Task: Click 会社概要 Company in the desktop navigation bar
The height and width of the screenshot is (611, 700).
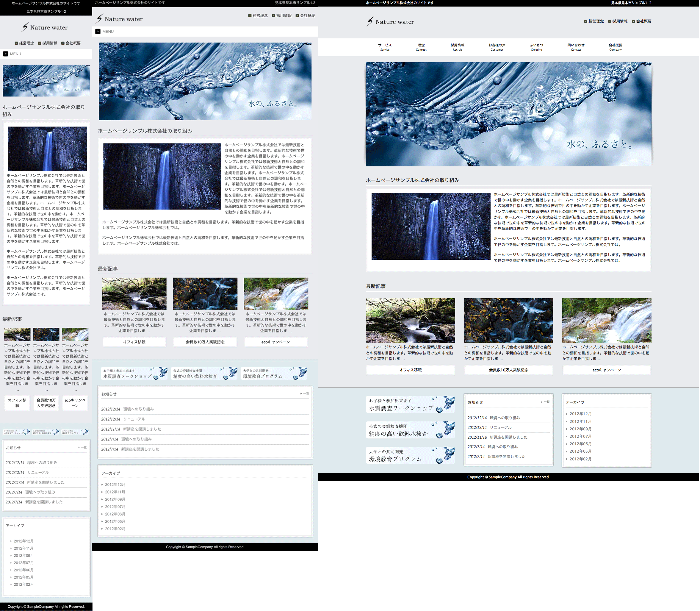Action: coord(616,47)
